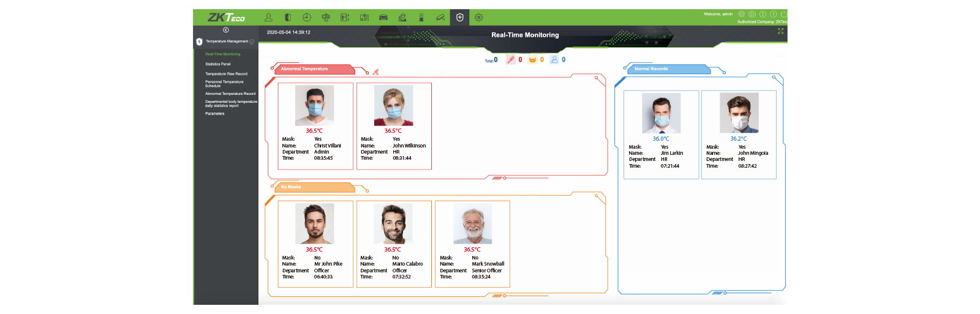980x314 pixels.
Task: Click the name 'John Mingola'
Action: click(753, 153)
